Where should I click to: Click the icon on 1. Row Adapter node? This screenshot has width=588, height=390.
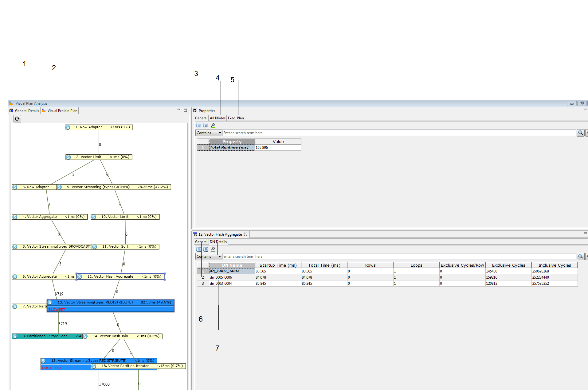pos(68,127)
